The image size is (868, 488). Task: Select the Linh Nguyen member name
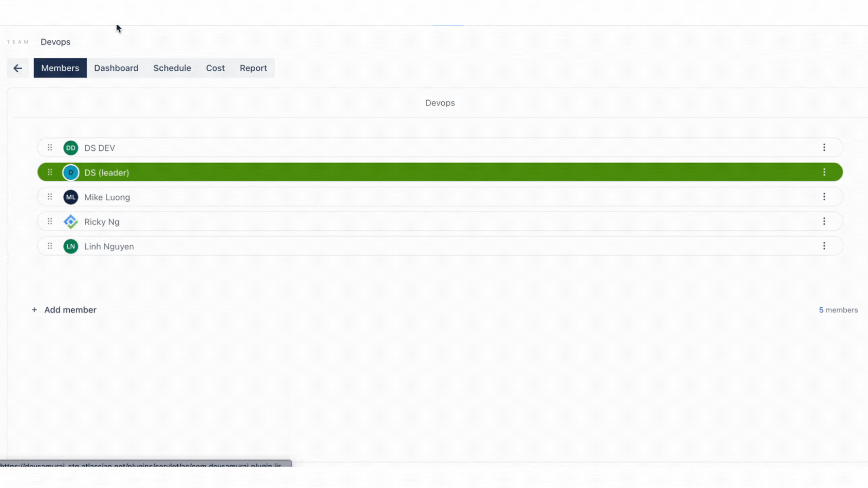point(109,247)
